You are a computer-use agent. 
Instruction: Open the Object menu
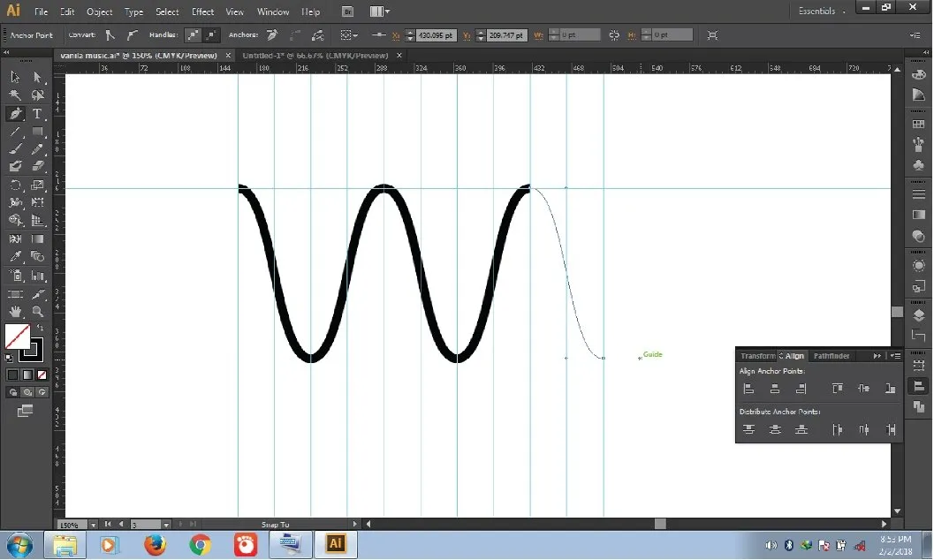click(x=99, y=11)
